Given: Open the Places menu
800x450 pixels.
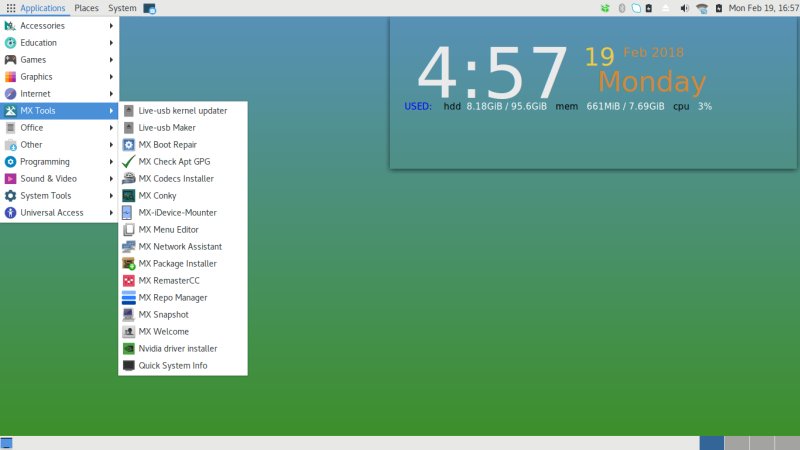Looking at the screenshot, I should (x=86, y=8).
